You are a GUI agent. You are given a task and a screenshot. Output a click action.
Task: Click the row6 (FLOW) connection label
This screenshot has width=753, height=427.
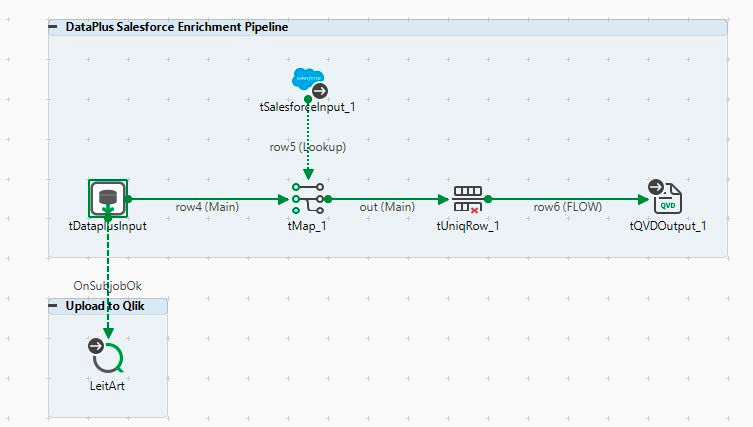click(x=567, y=207)
